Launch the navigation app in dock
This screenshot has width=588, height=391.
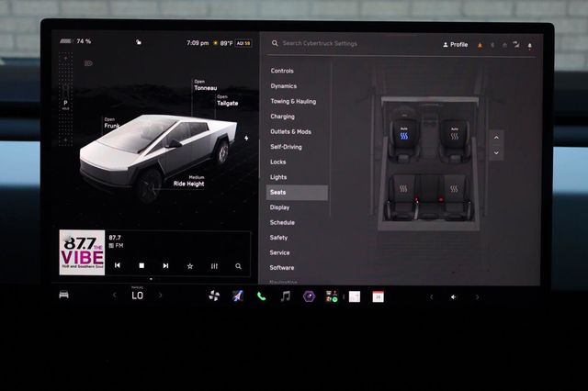[x=238, y=296]
